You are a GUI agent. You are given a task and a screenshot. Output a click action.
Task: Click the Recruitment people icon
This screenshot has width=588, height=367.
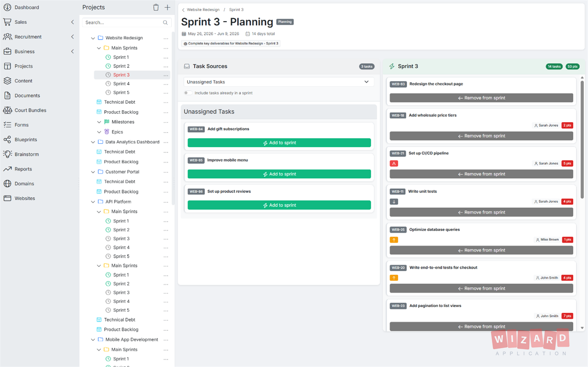click(x=7, y=37)
